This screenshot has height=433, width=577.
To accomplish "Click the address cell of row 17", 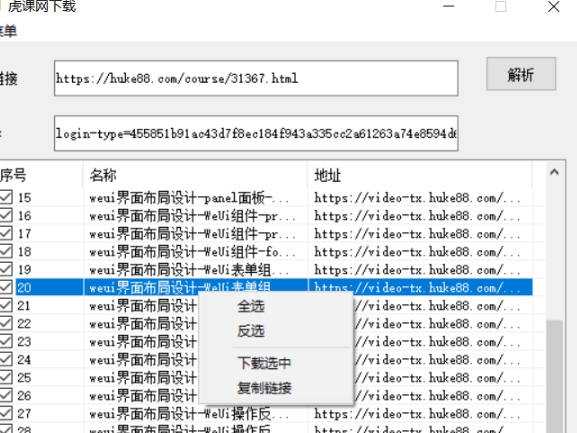I will tap(420, 234).
